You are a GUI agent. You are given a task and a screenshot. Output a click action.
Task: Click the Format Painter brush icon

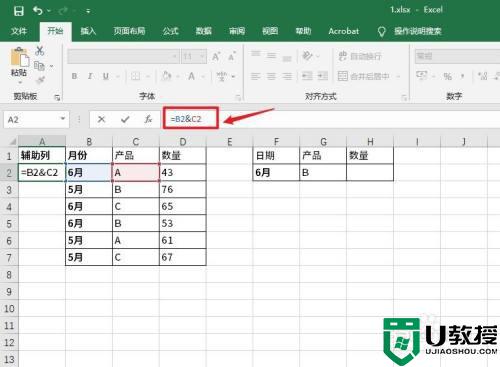pos(40,80)
